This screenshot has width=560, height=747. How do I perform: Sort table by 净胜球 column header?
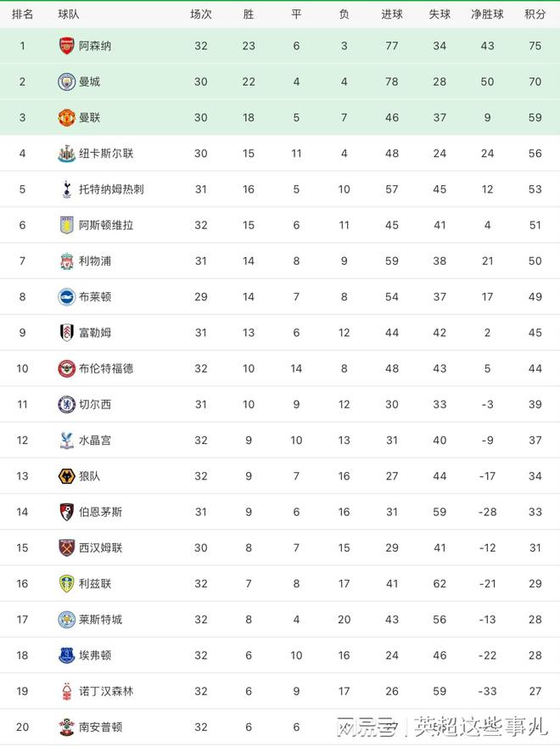coord(487,14)
